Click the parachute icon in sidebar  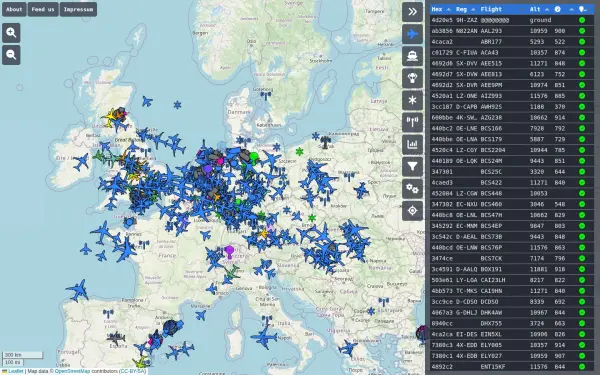(x=412, y=78)
